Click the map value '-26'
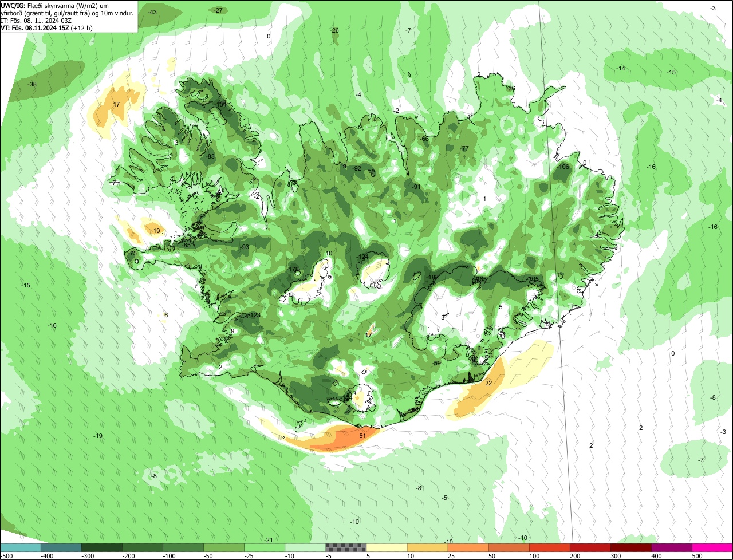Screen dimensions: 733x560 [334, 30]
